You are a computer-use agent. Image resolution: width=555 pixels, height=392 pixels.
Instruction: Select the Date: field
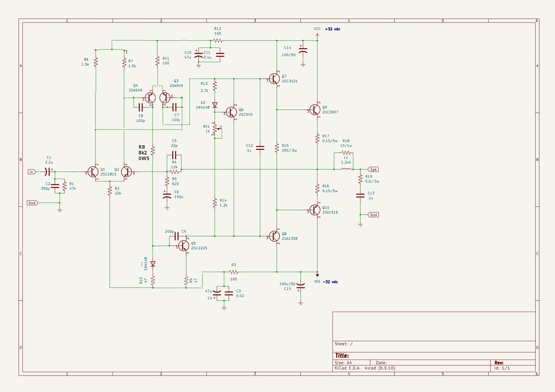pos(381,362)
